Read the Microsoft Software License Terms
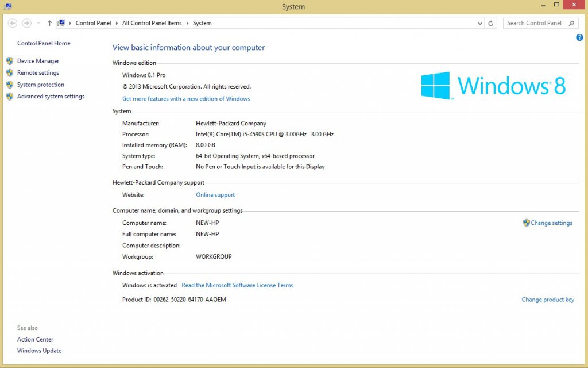Viewport: 588px width, 368px height. pyautogui.click(x=237, y=285)
